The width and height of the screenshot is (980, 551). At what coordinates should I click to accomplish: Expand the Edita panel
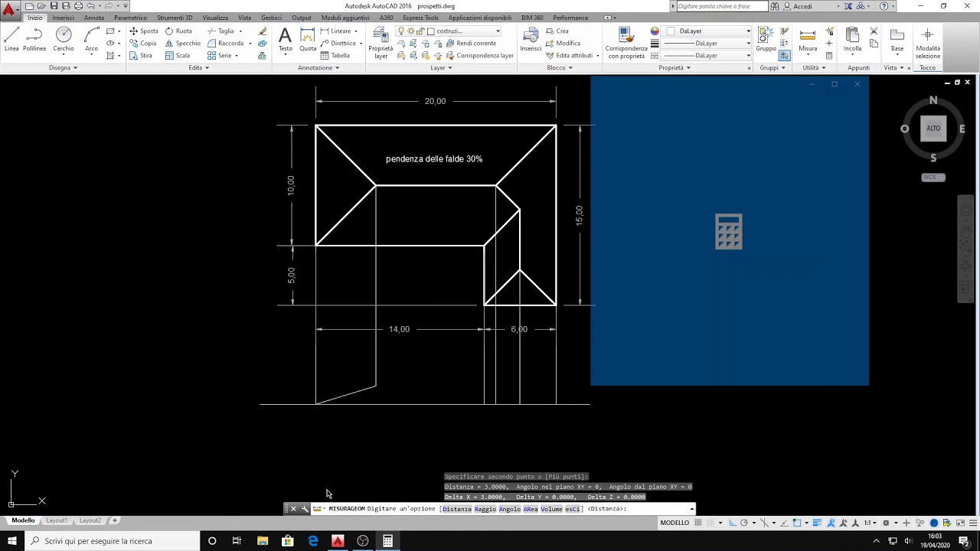coord(199,67)
